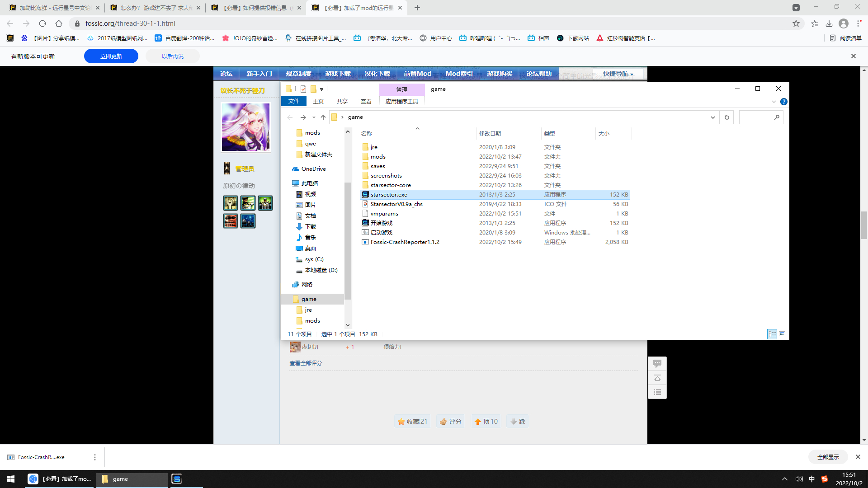Toggle details view layout button
868x488 pixels.
[x=772, y=334]
